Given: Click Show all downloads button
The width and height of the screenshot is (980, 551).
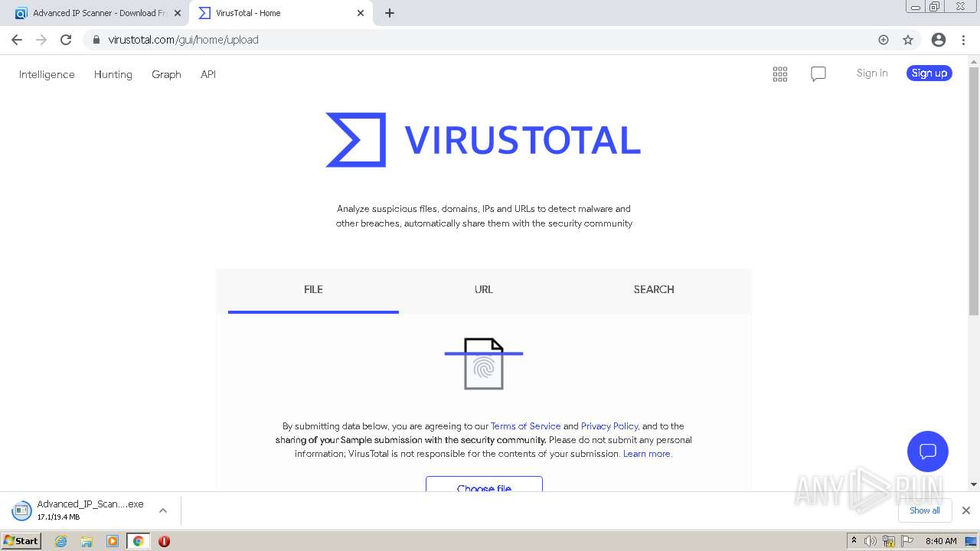Looking at the screenshot, I should (924, 510).
